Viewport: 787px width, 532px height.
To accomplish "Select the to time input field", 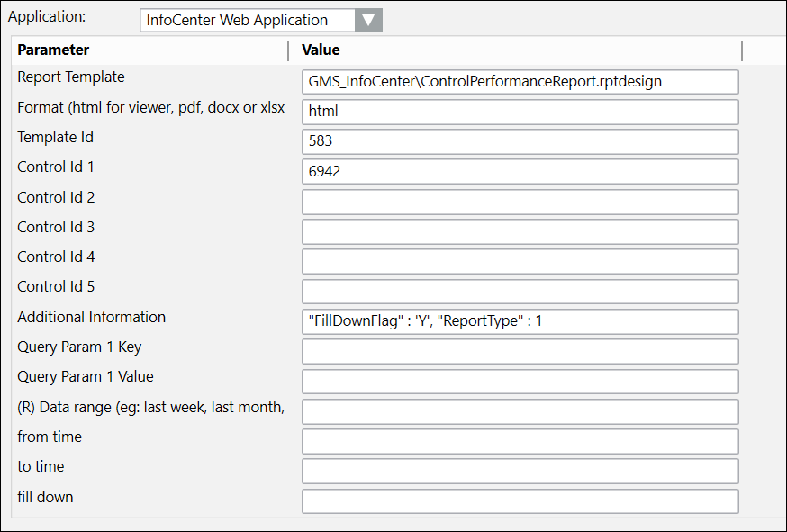I will (520, 471).
